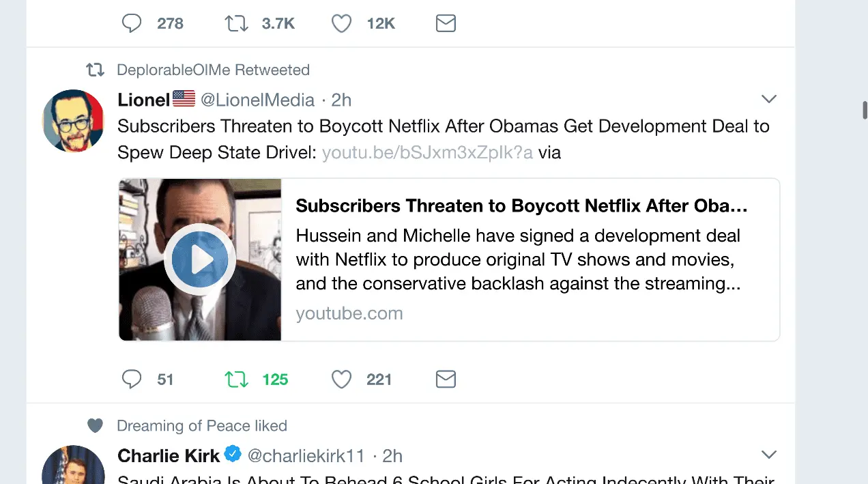This screenshot has width=868, height=484.
Task: Like Lionel's tweet with 221 likes
Action: click(341, 379)
